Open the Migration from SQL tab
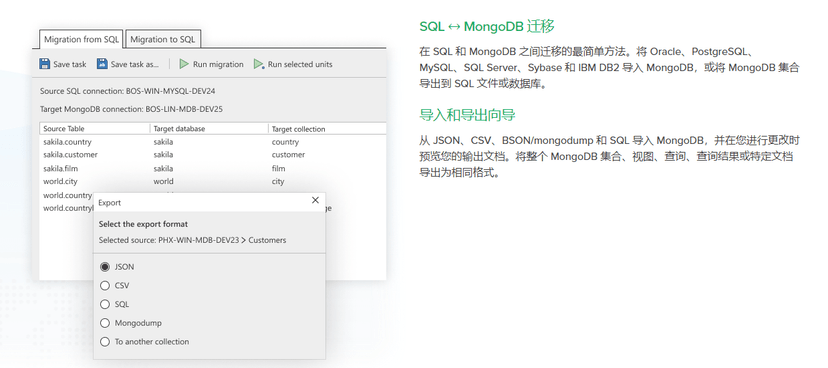 coord(81,39)
